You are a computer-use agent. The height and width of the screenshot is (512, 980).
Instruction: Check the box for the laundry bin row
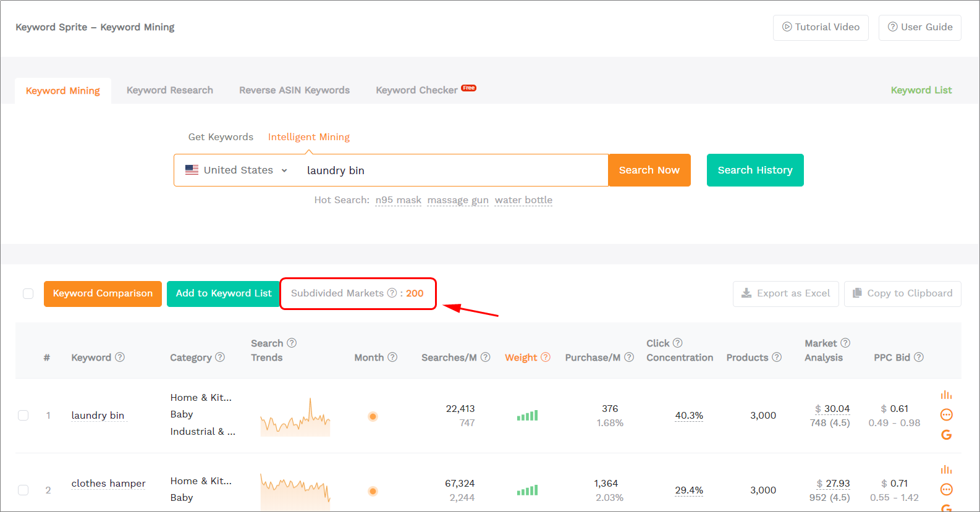(x=23, y=416)
